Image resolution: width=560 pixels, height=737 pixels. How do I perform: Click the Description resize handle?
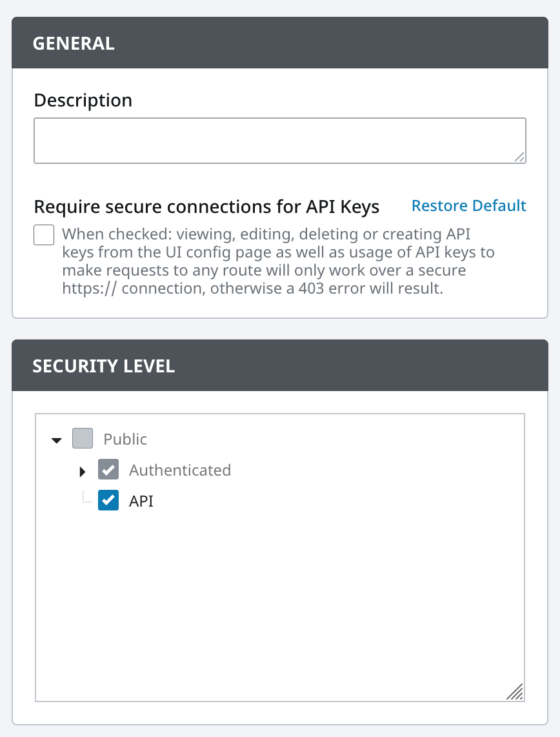click(x=519, y=157)
